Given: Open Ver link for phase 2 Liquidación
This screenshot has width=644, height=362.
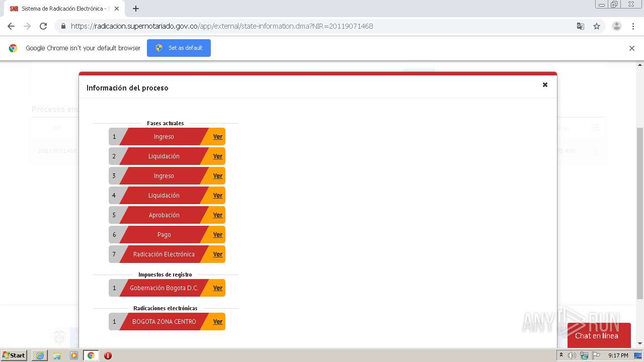Looking at the screenshot, I should (x=218, y=156).
